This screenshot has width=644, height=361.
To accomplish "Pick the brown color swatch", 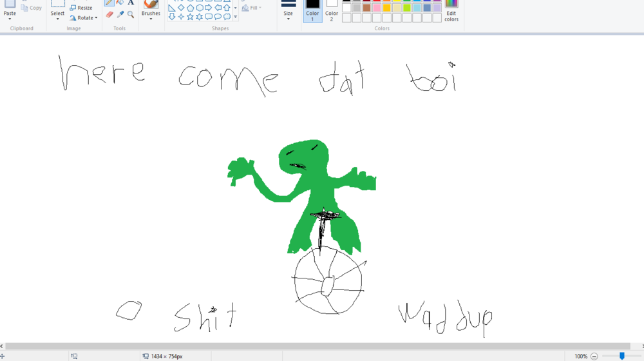I will coord(367,8).
